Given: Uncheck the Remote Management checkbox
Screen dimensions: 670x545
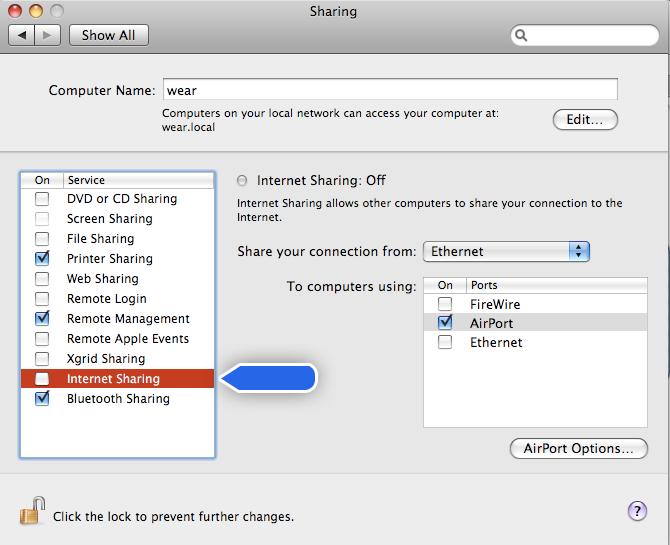Looking at the screenshot, I should click(x=42, y=319).
